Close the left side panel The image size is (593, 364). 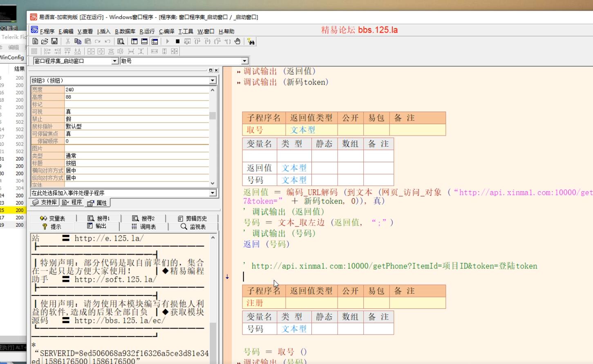[x=216, y=70]
